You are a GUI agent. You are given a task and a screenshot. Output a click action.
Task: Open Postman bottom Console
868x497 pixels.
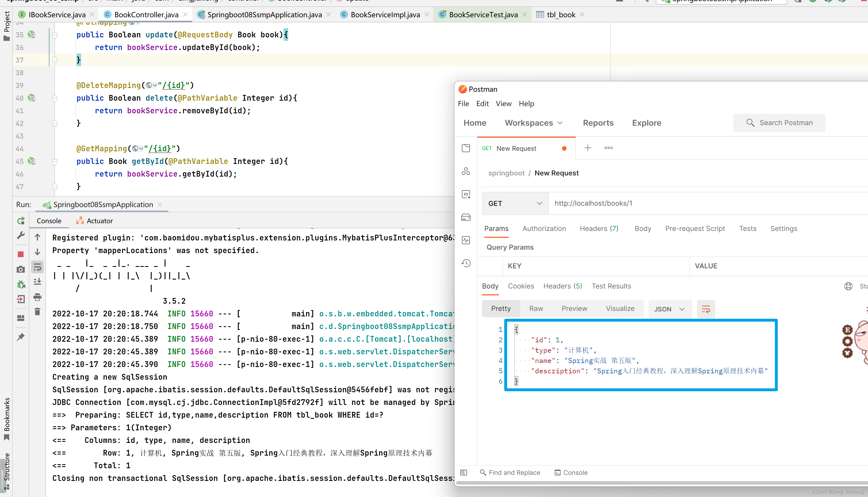coord(571,473)
